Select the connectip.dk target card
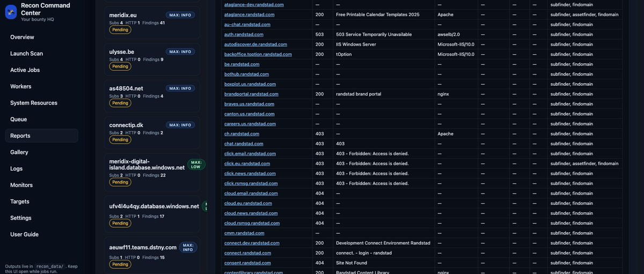Screen dimensions: 644x274 coord(152,132)
